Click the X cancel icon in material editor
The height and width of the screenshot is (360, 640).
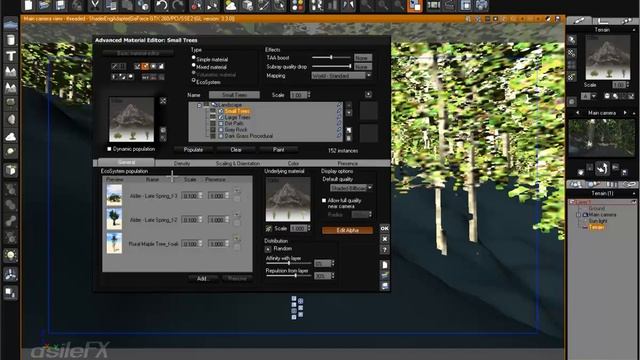[384, 239]
